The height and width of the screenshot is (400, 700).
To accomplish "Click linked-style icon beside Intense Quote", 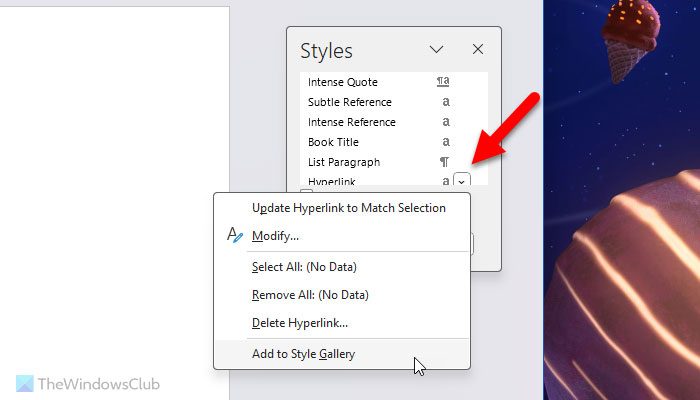I will click(444, 82).
